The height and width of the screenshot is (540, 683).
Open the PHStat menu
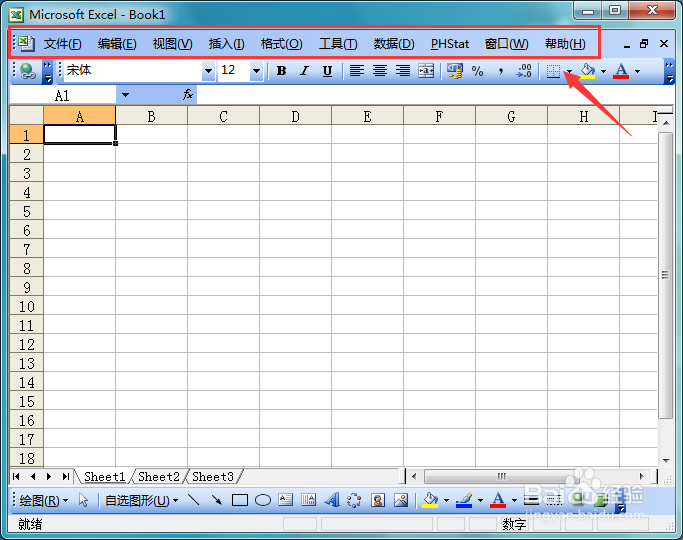[450, 44]
